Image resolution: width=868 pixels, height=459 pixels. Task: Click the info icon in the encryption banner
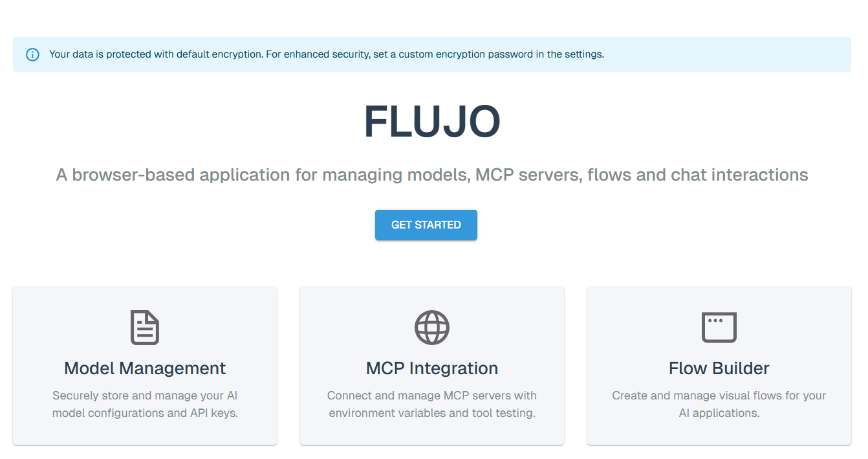pyautogui.click(x=32, y=54)
